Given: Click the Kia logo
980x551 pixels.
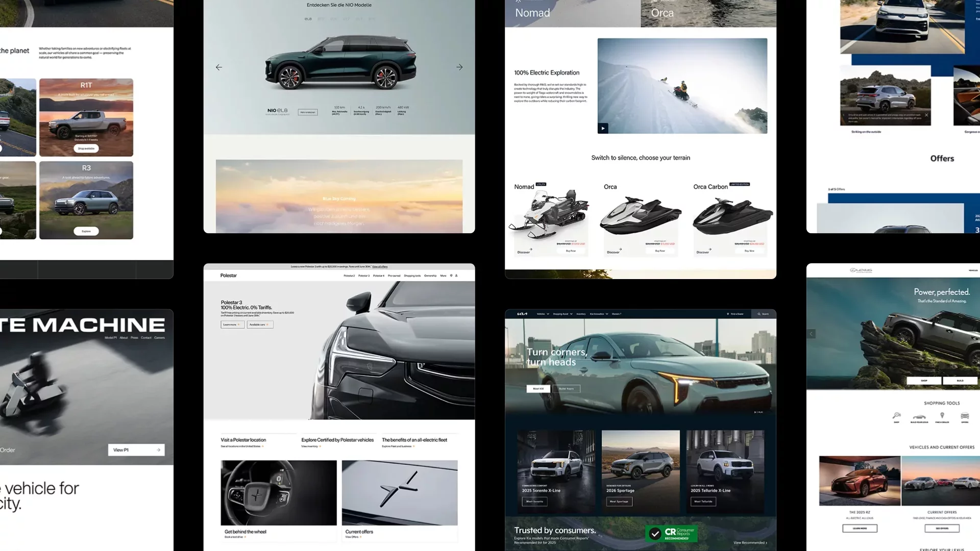Looking at the screenshot, I should tap(522, 314).
